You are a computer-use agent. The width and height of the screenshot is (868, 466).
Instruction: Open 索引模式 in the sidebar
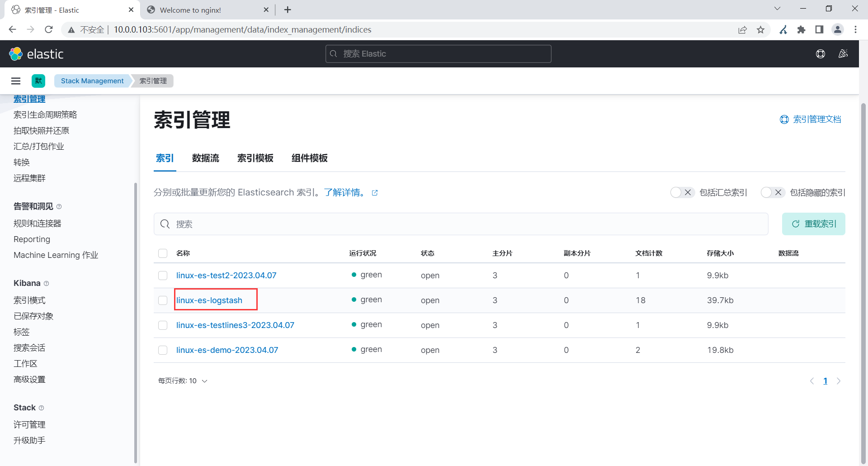point(29,300)
